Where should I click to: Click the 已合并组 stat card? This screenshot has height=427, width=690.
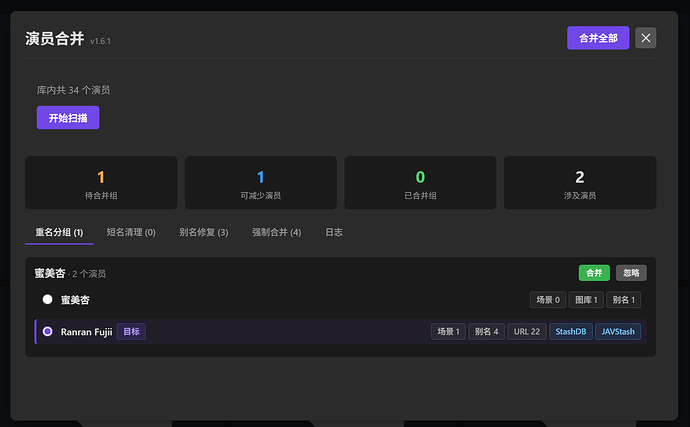point(420,183)
